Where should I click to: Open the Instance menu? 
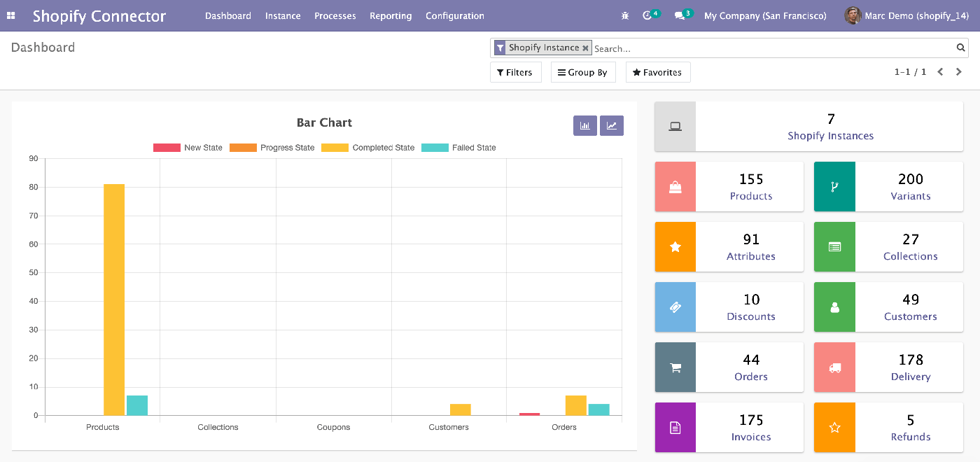point(283,15)
